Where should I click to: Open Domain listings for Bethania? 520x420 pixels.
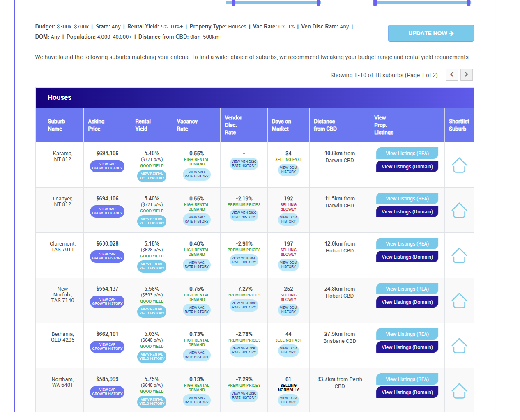pos(407,347)
